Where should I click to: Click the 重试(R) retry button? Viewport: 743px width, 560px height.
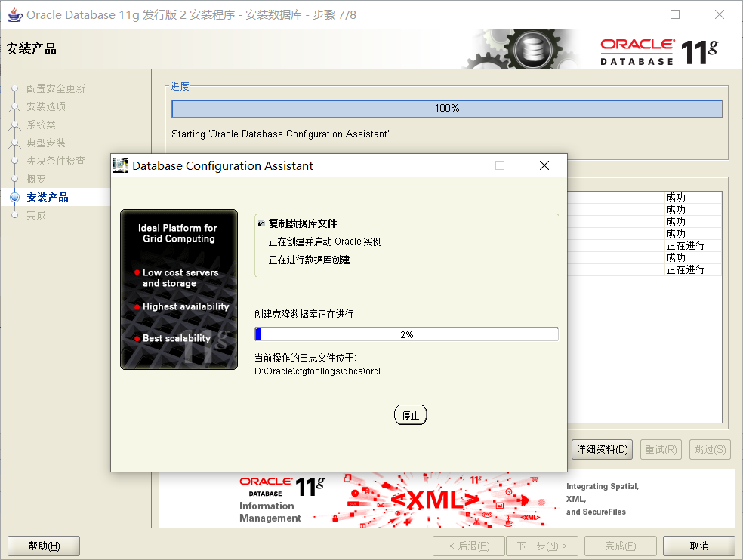[661, 449]
